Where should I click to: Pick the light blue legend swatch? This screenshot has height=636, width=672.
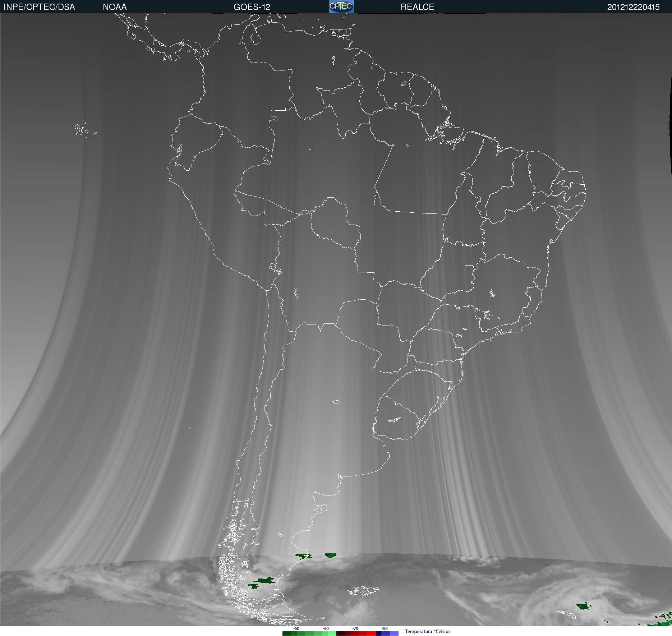tap(394, 633)
